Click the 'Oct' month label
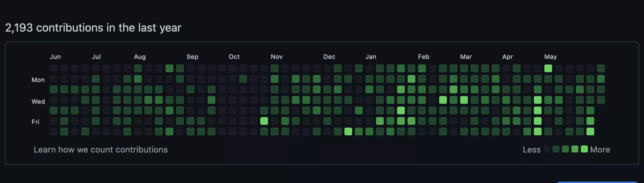 coord(234,57)
